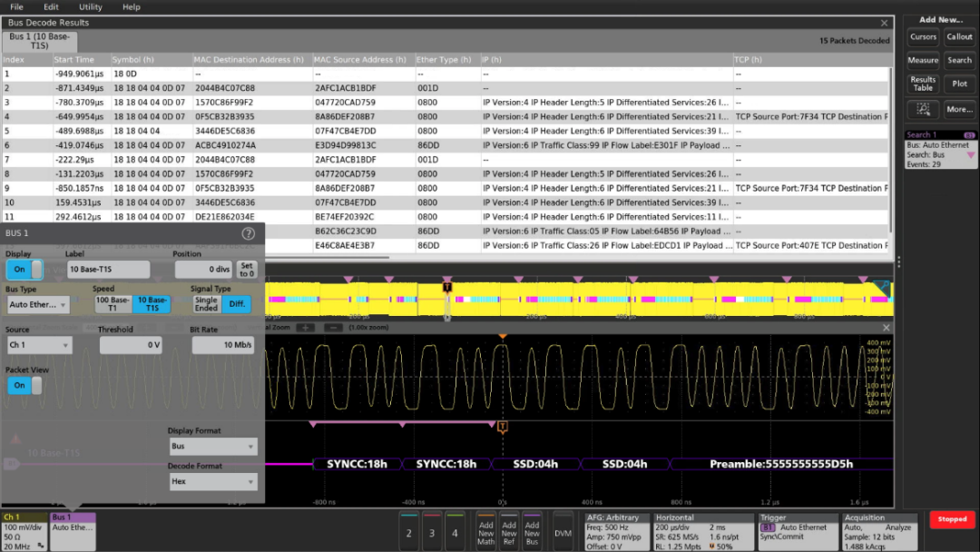Expand the Bus Type dropdown

coord(38,305)
